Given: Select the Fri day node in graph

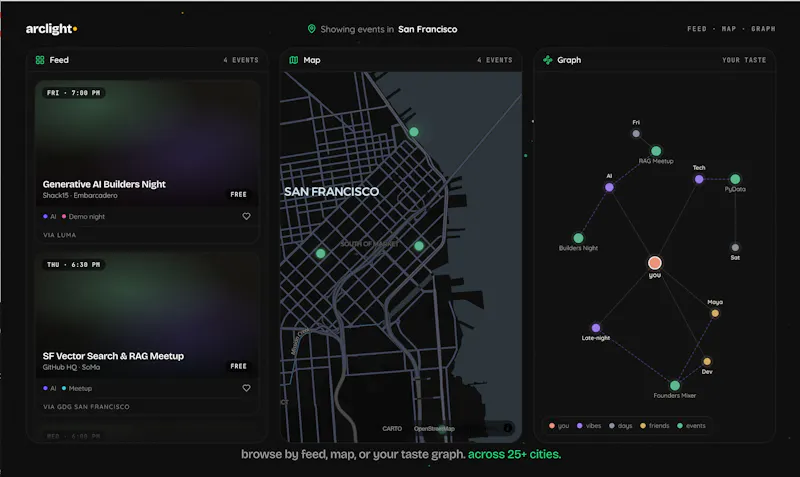Looking at the screenshot, I should pyautogui.click(x=636, y=134).
